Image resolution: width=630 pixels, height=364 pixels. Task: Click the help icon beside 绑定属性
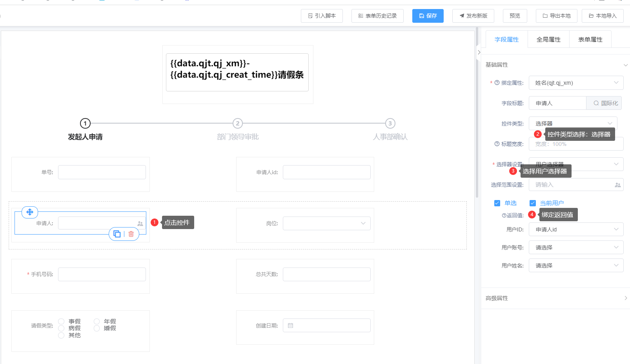[x=497, y=83]
